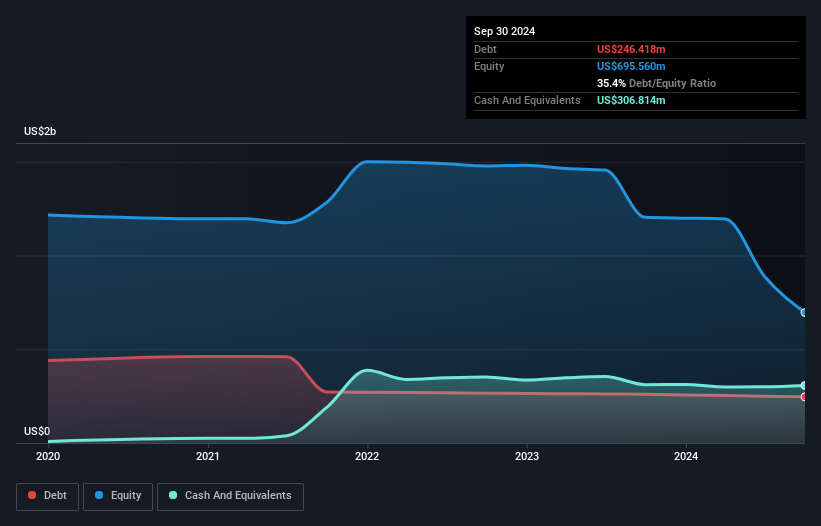The height and width of the screenshot is (526, 821).
Task: Select the red Debt endpoint marker
Action: [x=804, y=397]
